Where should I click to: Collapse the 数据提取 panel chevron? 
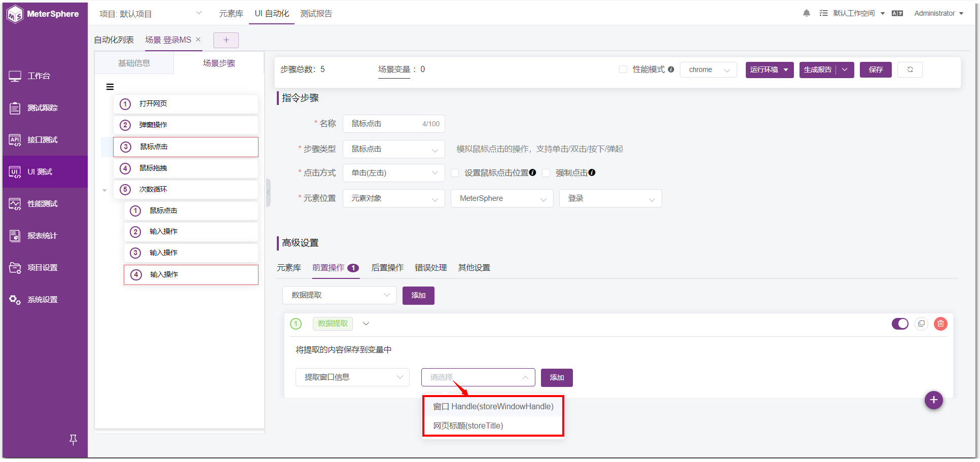point(366,324)
